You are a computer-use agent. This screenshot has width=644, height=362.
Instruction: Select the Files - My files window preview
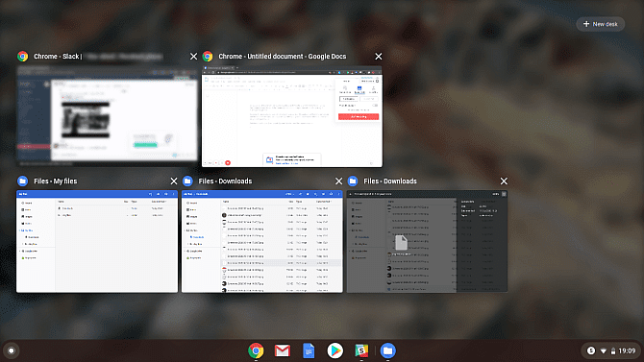click(x=97, y=241)
